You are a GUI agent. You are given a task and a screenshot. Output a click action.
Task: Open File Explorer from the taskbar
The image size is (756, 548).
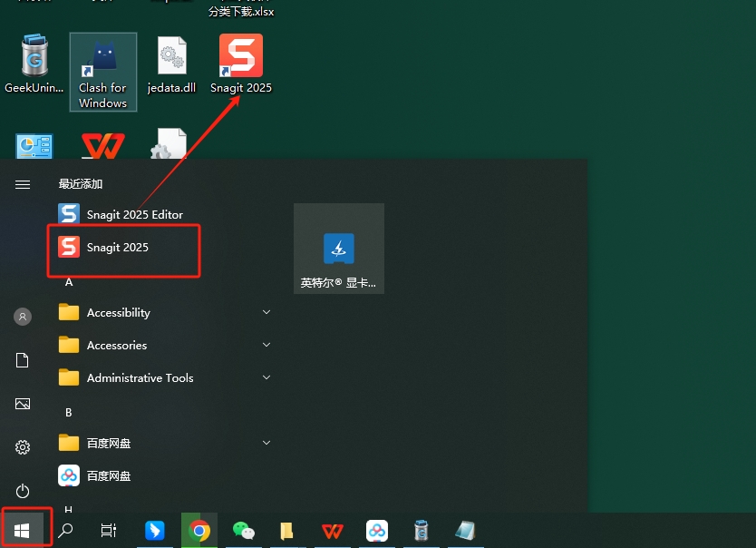click(287, 531)
